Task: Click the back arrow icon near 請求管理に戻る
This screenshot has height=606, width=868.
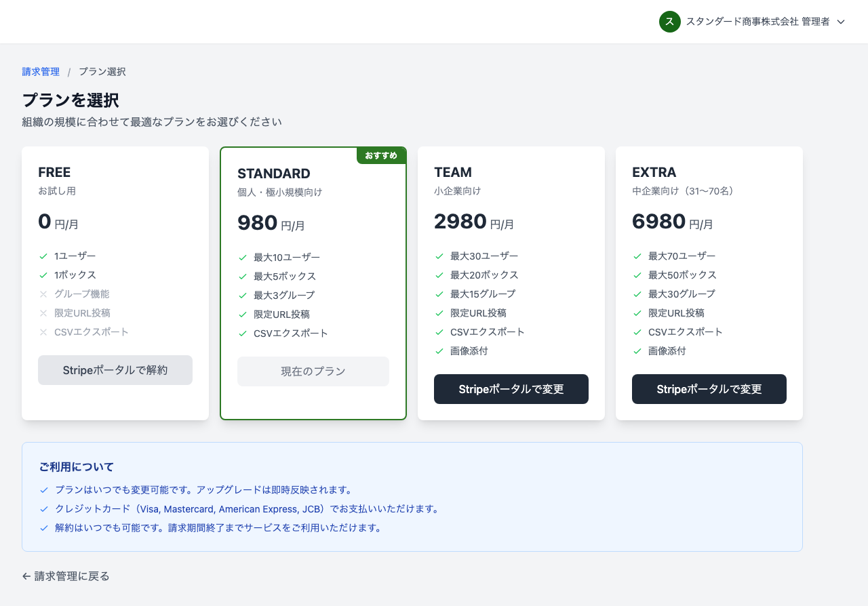Action: (x=25, y=575)
